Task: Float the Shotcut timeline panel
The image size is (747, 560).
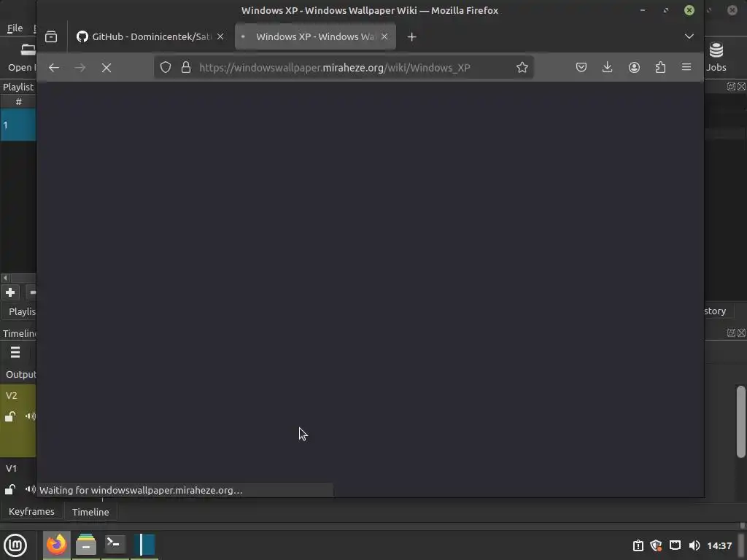Action: coord(731,332)
